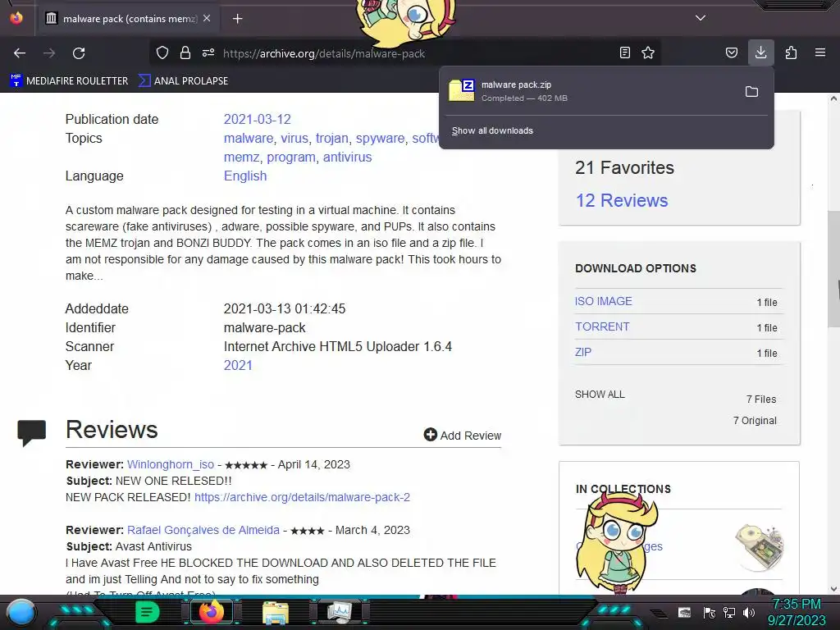The image size is (840, 630).
Task: Open the trojan topic link
Action: pyautogui.click(x=332, y=138)
